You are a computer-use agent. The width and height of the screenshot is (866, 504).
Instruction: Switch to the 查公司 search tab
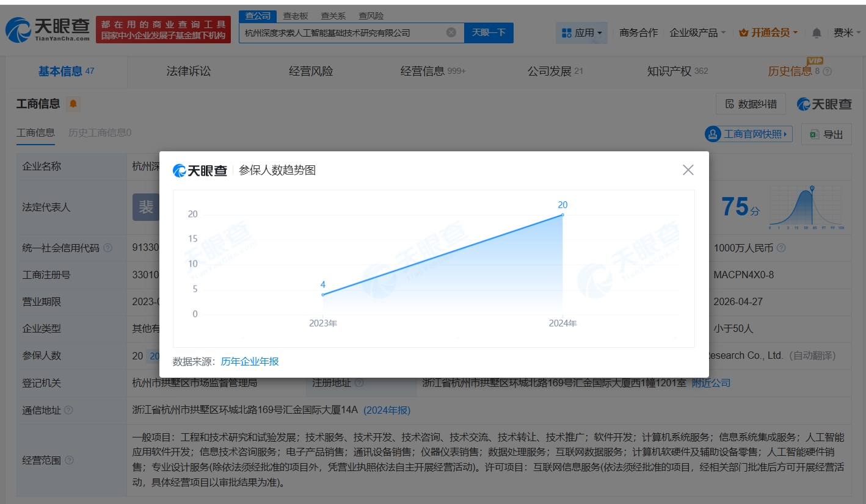[258, 16]
